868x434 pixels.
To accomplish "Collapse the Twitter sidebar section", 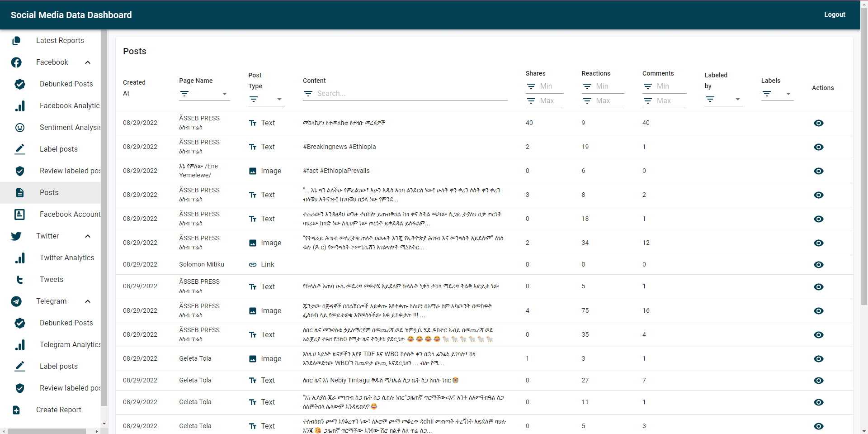I will point(88,236).
